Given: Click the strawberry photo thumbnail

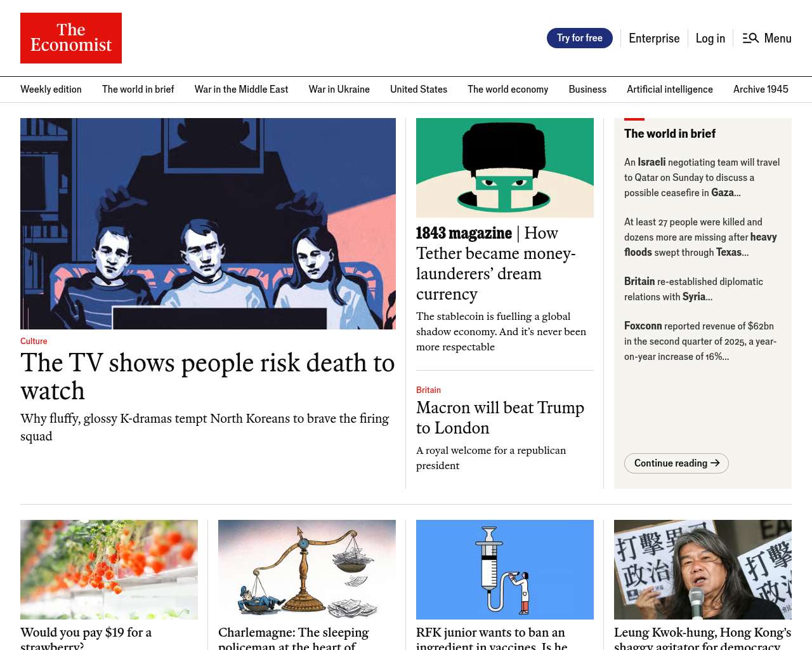Looking at the screenshot, I should [109, 569].
